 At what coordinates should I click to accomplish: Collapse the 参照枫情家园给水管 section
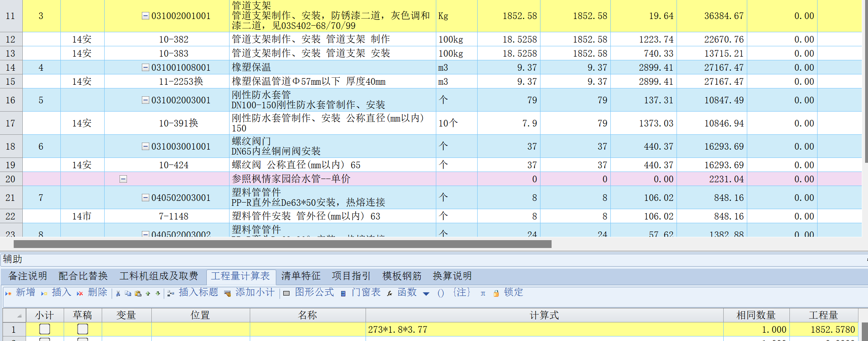pyautogui.click(x=123, y=179)
